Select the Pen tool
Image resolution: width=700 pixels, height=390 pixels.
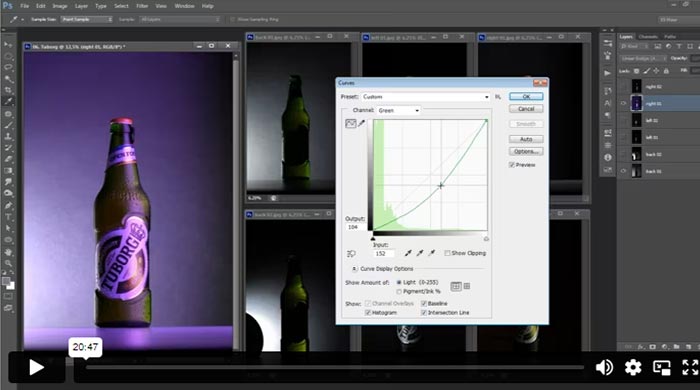click(8, 205)
